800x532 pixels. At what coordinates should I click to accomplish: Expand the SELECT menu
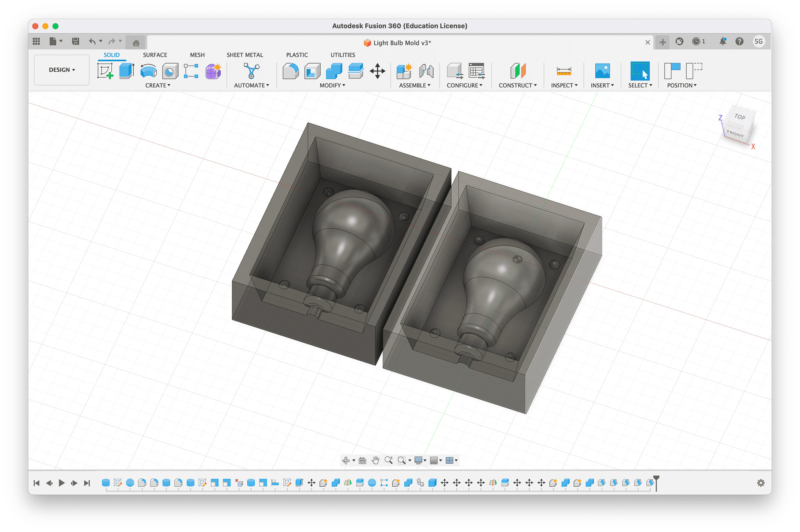pos(640,85)
